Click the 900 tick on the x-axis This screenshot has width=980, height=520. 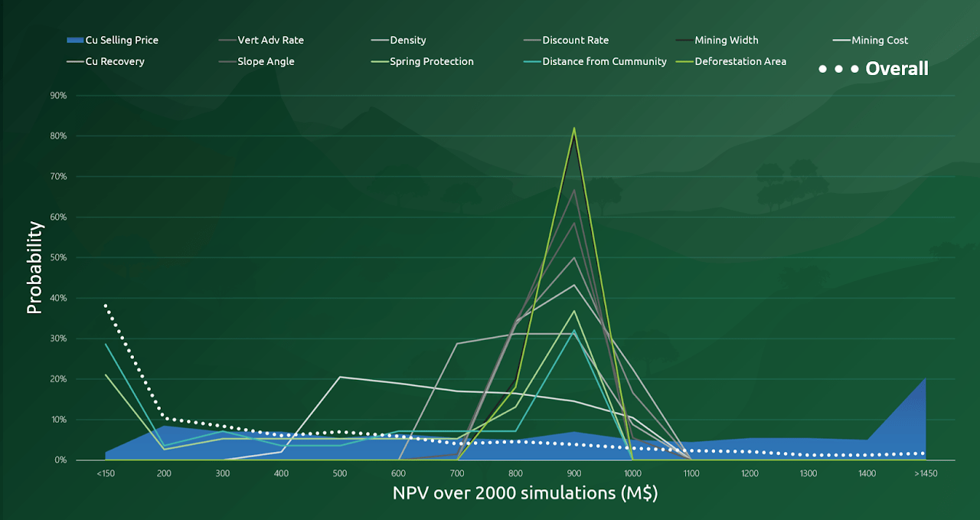click(574, 474)
